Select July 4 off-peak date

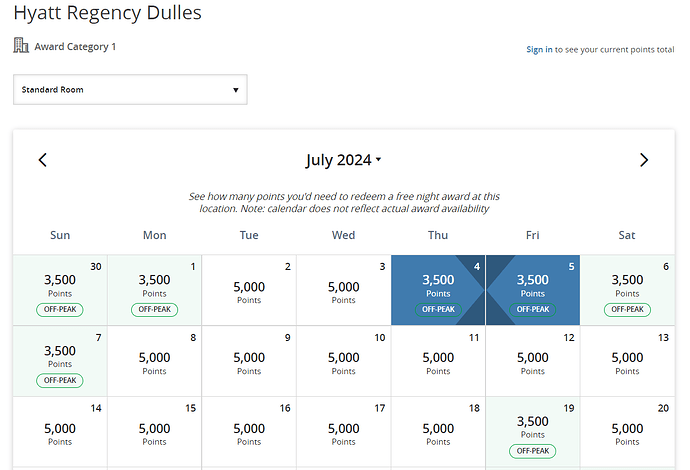click(x=438, y=290)
